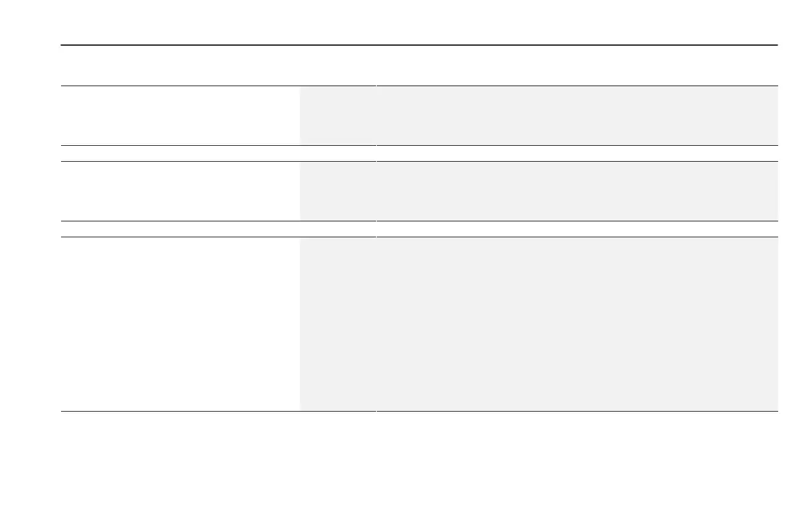Select the tall wide gray cell in bottom row

pos(576,324)
